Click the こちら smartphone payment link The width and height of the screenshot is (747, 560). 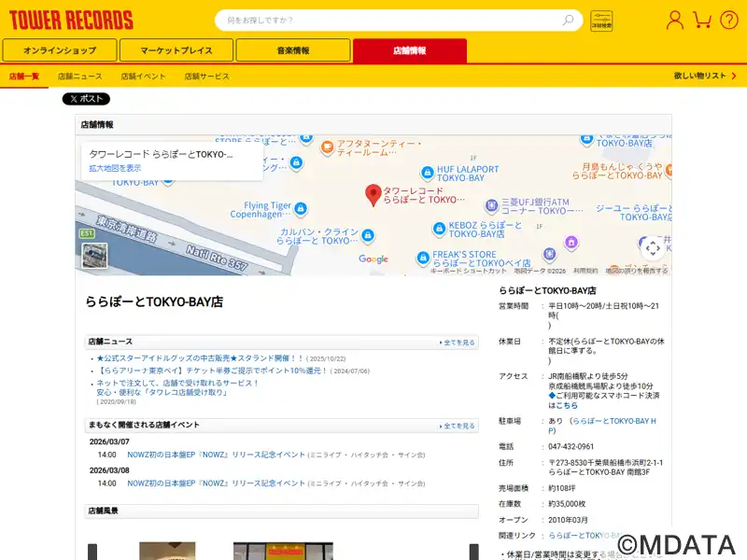coord(567,405)
